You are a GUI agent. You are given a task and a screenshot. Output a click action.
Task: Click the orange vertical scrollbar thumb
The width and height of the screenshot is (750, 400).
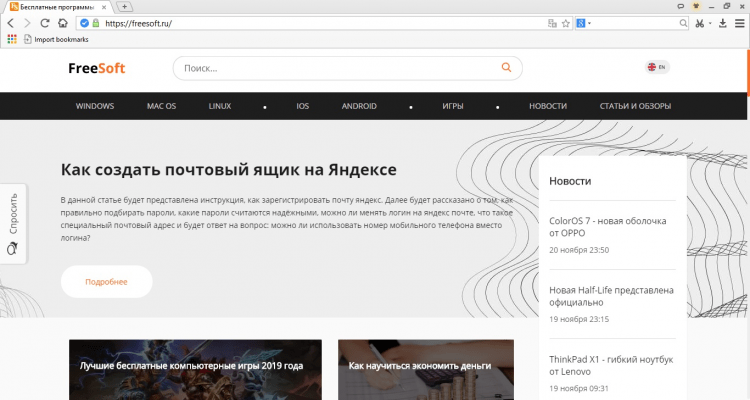(x=748, y=72)
